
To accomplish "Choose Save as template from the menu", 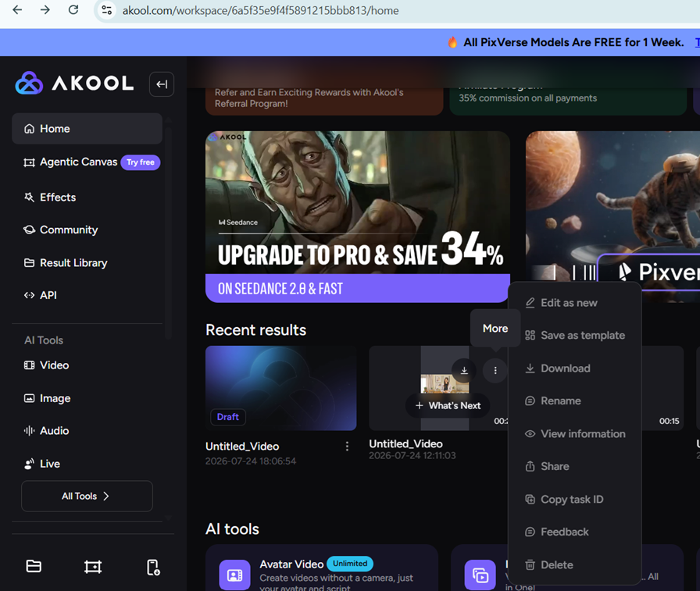I will click(x=575, y=335).
